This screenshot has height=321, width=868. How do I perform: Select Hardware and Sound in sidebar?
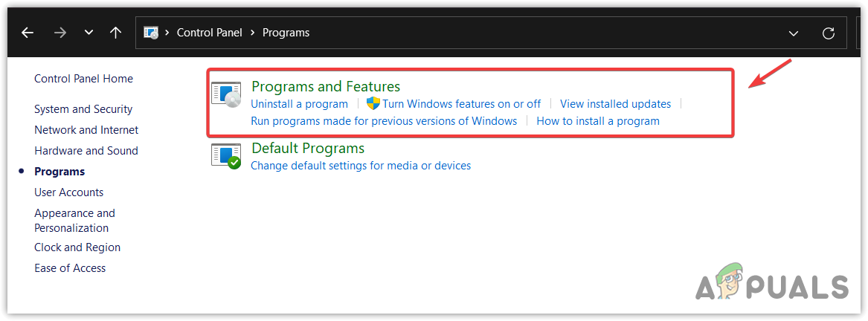pyautogui.click(x=86, y=151)
